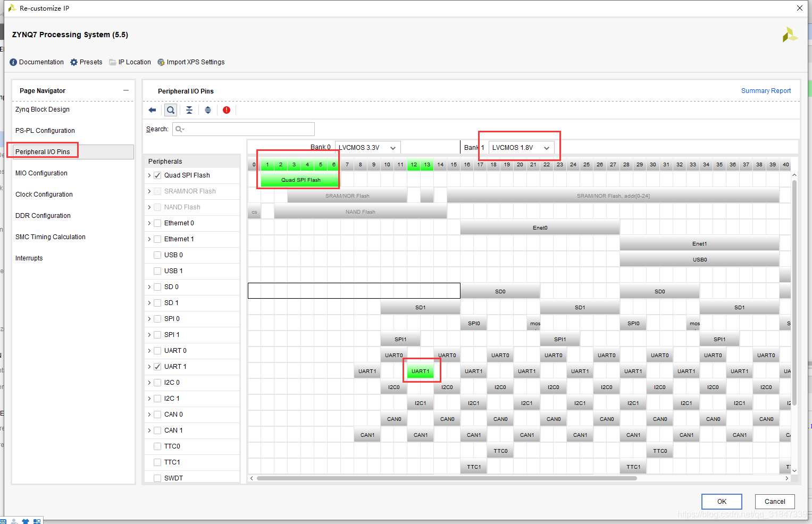Click the SPI 1 peripheral row
The height and width of the screenshot is (524, 812).
(x=192, y=335)
